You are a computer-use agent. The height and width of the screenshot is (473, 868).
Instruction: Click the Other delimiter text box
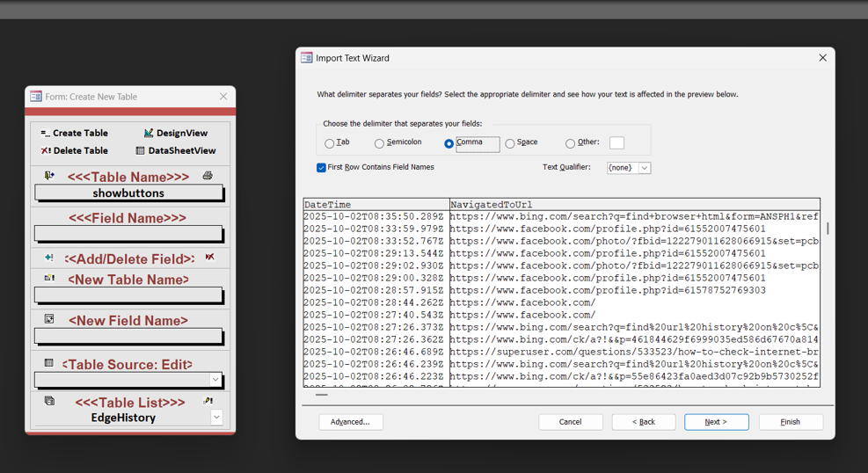(616, 142)
